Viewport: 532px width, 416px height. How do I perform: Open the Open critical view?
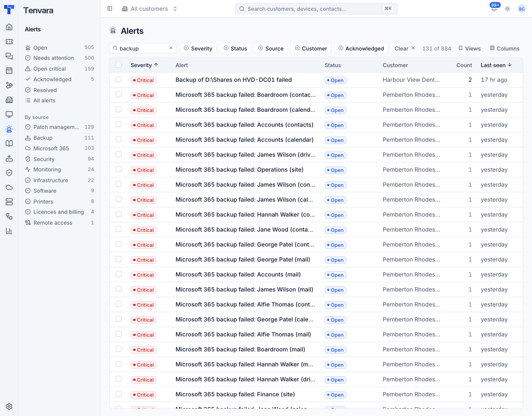pos(59,69)
